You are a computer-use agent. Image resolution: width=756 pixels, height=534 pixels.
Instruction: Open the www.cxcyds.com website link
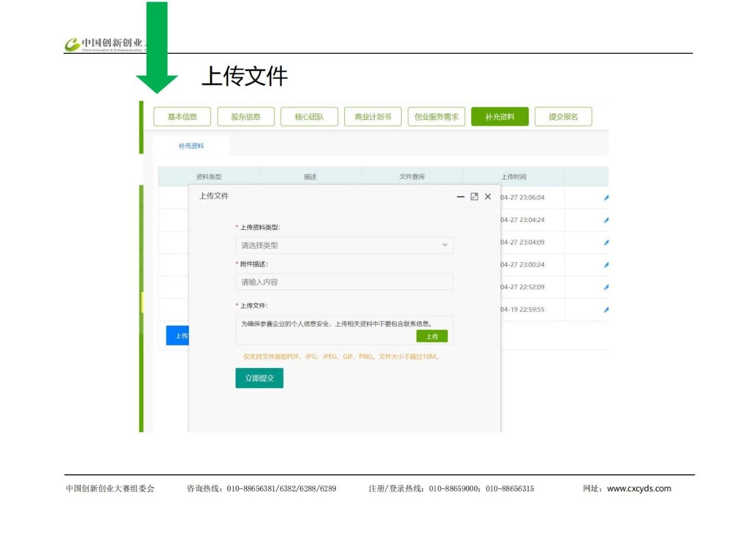[x=639, y=489]
